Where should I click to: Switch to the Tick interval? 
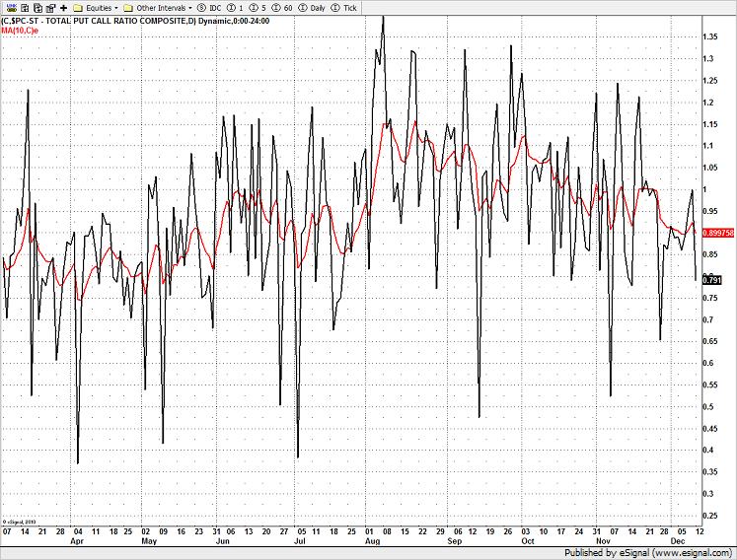tap(343, 8)
